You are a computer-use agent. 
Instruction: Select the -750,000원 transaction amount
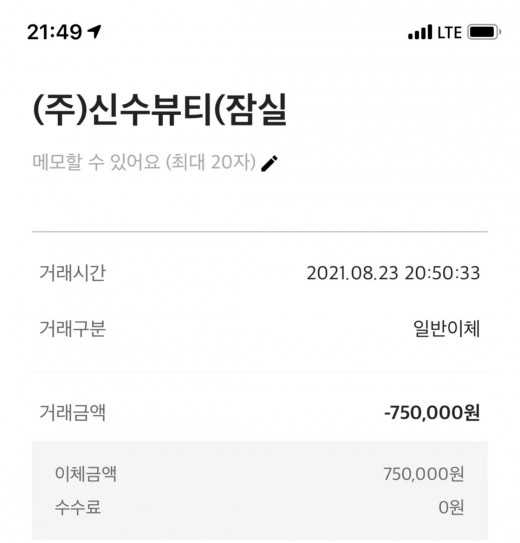432,412
